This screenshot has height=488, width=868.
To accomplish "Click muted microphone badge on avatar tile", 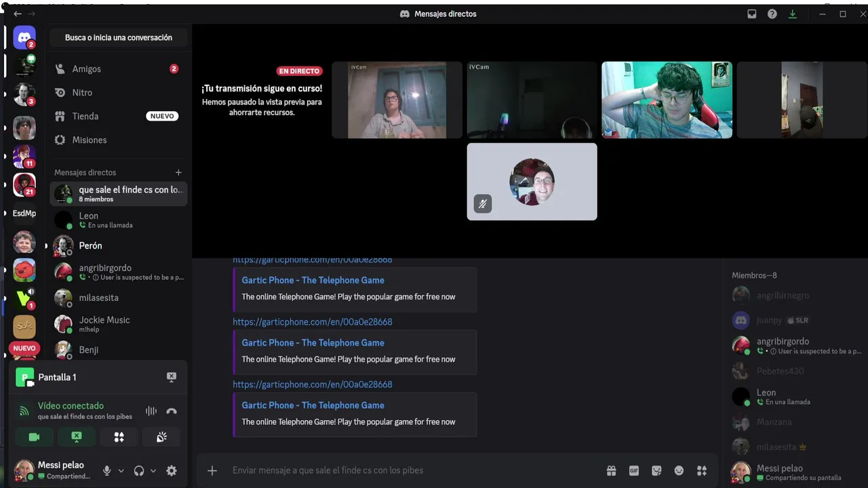I will pyautogui.click(x=483, y=203).
